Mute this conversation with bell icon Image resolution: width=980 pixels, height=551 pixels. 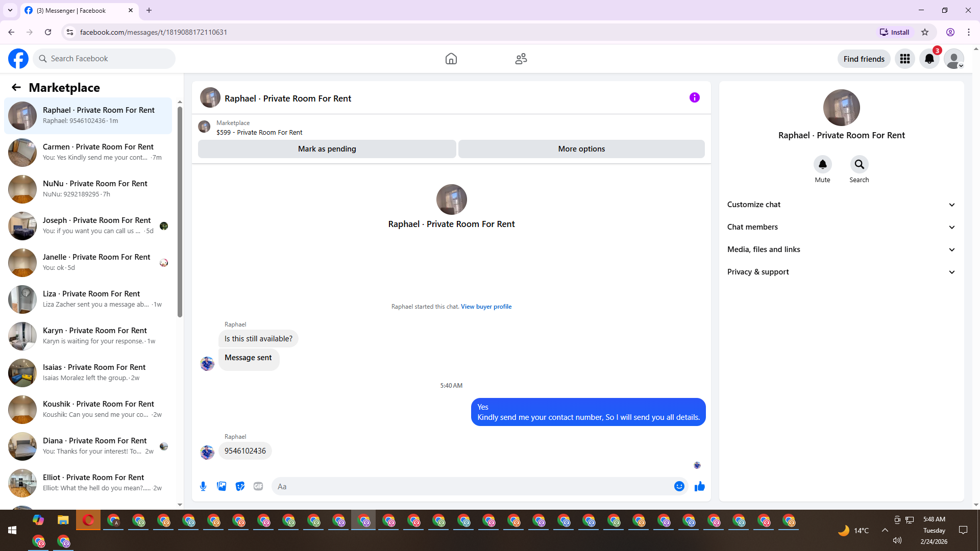[822, 164]
